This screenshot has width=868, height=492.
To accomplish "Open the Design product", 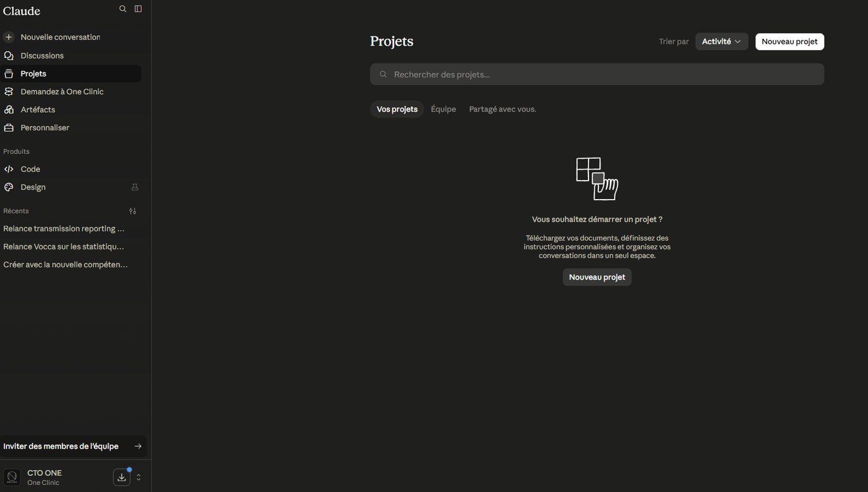I will (x=71, y=187).
